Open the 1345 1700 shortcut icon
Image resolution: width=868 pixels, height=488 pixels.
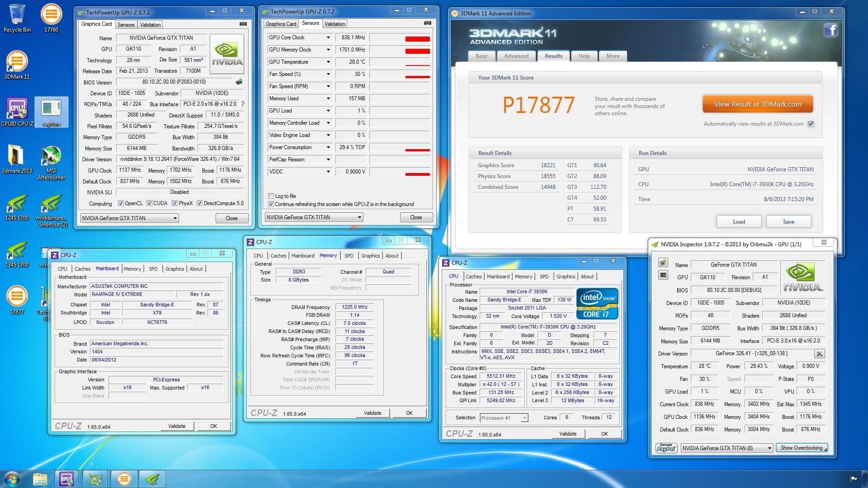[17, 254]
